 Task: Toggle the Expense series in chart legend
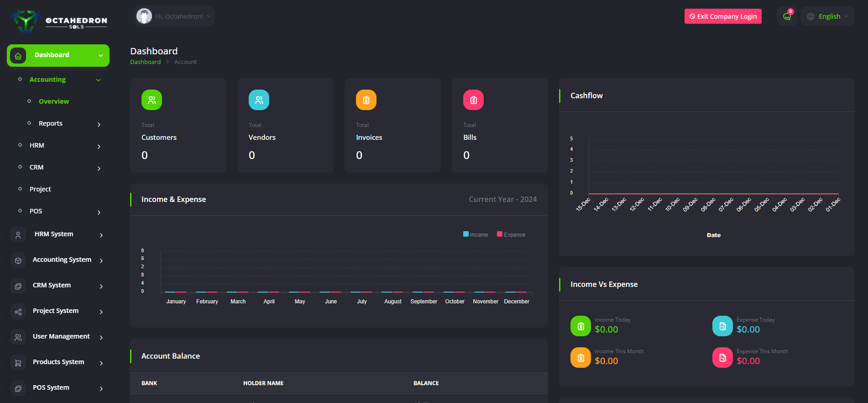tap(511, 235)
